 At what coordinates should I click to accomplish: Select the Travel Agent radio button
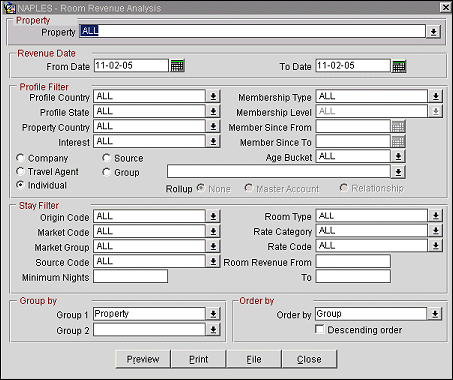tap(20, 171)
